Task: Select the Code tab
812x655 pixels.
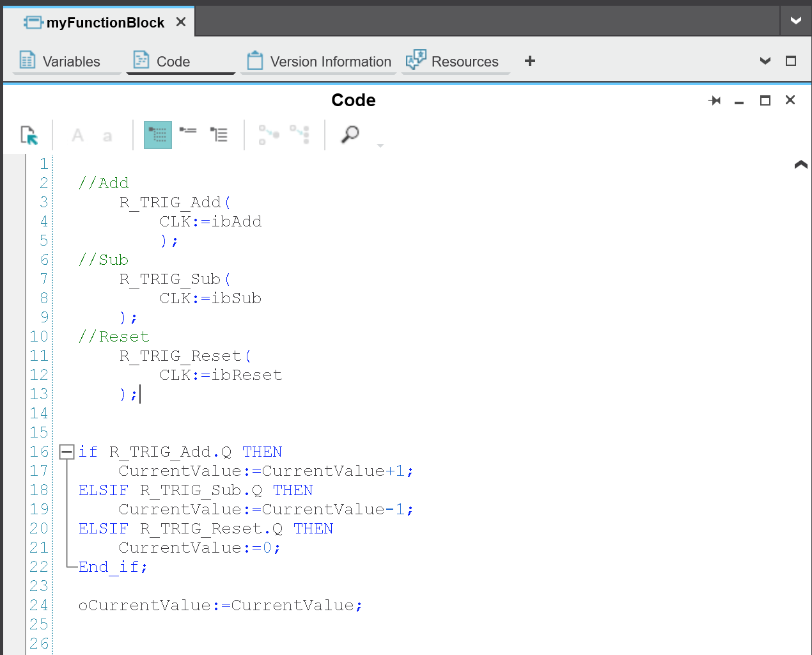Action: click(180, 61)
